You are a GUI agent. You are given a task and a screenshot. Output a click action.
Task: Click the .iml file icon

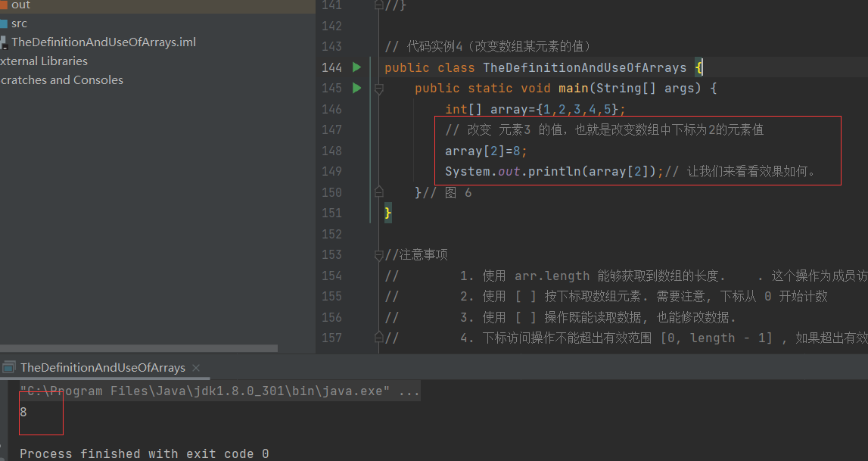point(3,42)
